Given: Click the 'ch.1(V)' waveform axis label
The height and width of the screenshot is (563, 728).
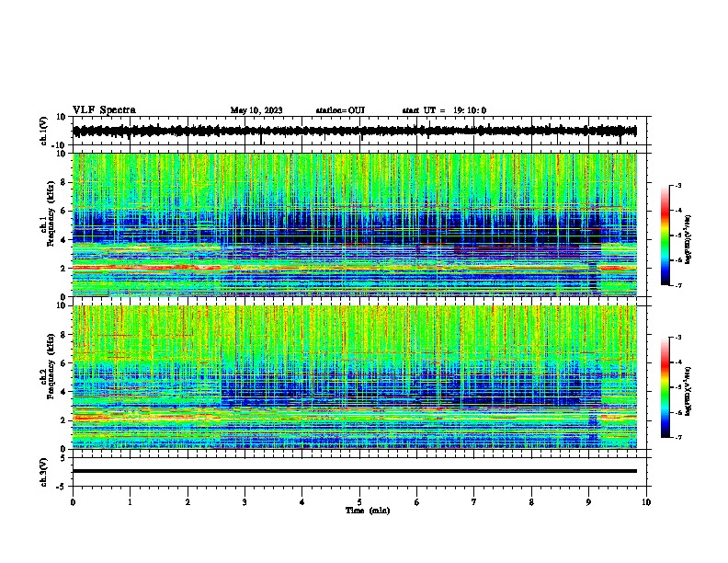Looking at the screenshot, I should pos(43,131).
